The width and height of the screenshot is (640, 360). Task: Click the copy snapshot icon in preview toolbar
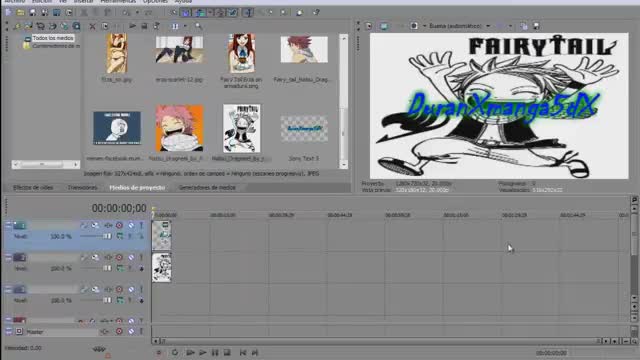coord(524,27)
